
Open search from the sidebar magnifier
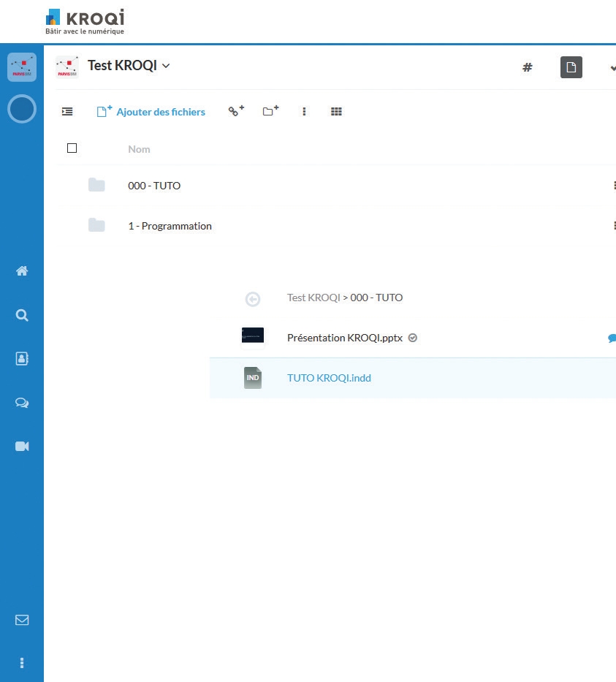pyautogui.click(x=22, y=315)
